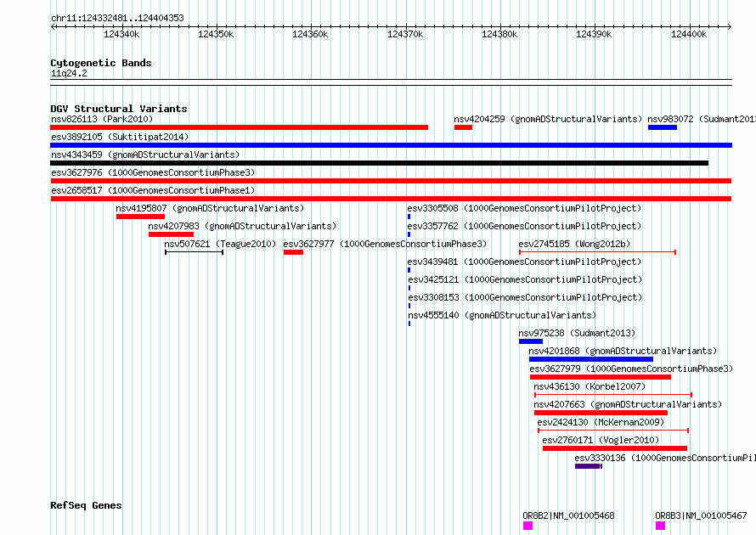
Task: Select the red nsv826113 variant bar
Action: tap(240, 127)
